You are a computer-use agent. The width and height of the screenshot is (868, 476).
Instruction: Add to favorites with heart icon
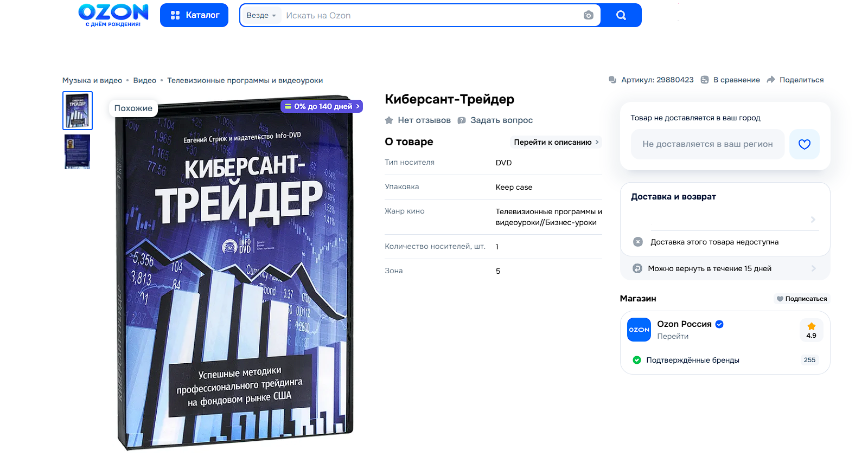805,144
